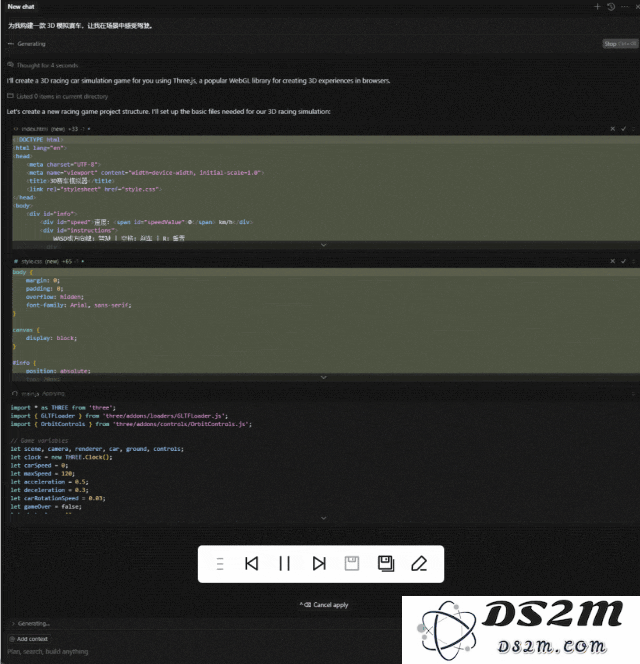640x664 pixels.
Task: Start a new chat with the plus icon
Action: click(597, 7)
